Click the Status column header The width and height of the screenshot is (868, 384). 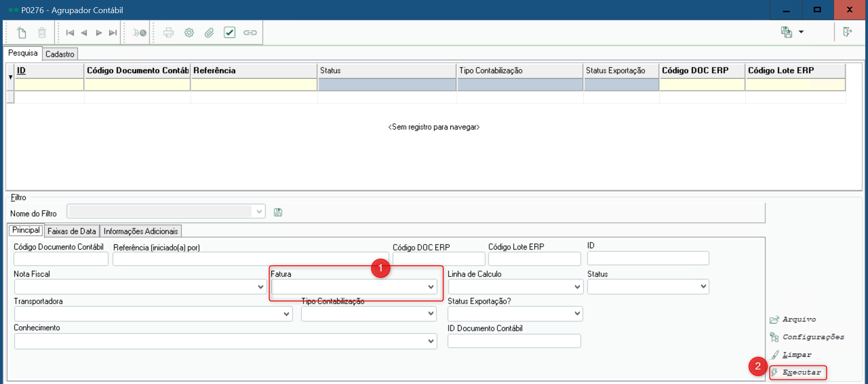(x=387, y=71)
